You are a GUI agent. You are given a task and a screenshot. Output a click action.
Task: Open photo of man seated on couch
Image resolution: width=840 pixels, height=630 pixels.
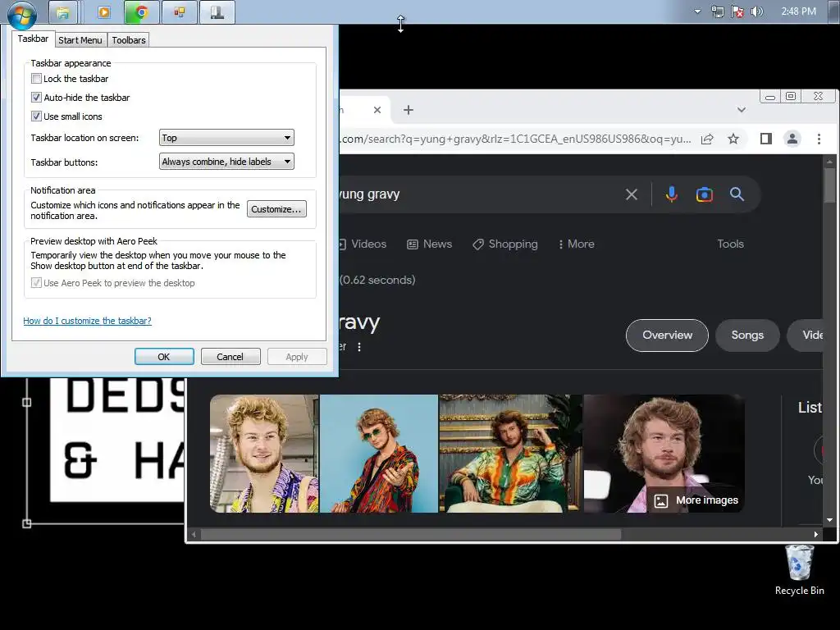(510, 454)
